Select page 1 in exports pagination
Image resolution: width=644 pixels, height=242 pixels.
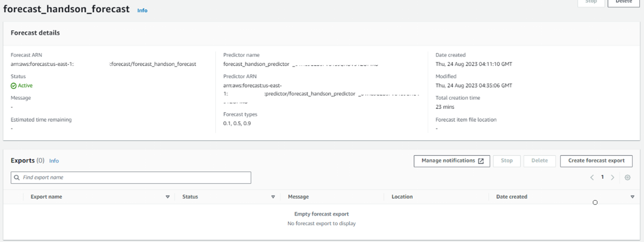tap(602, 177)
